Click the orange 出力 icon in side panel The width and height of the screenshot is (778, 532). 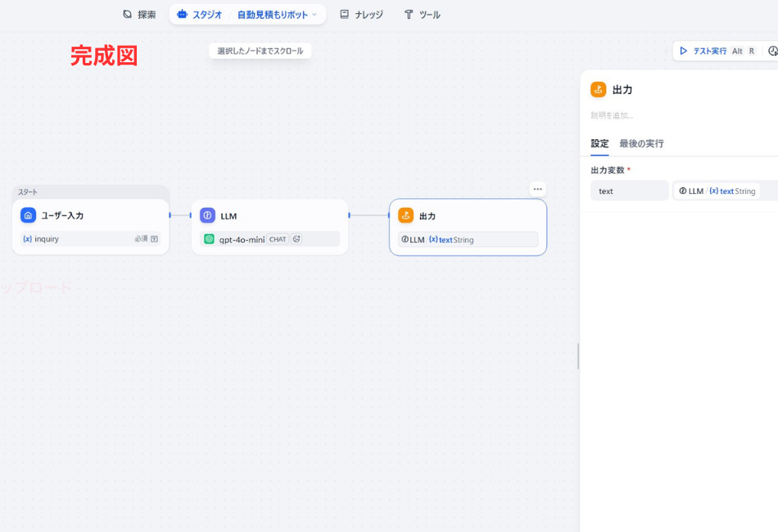599,89
